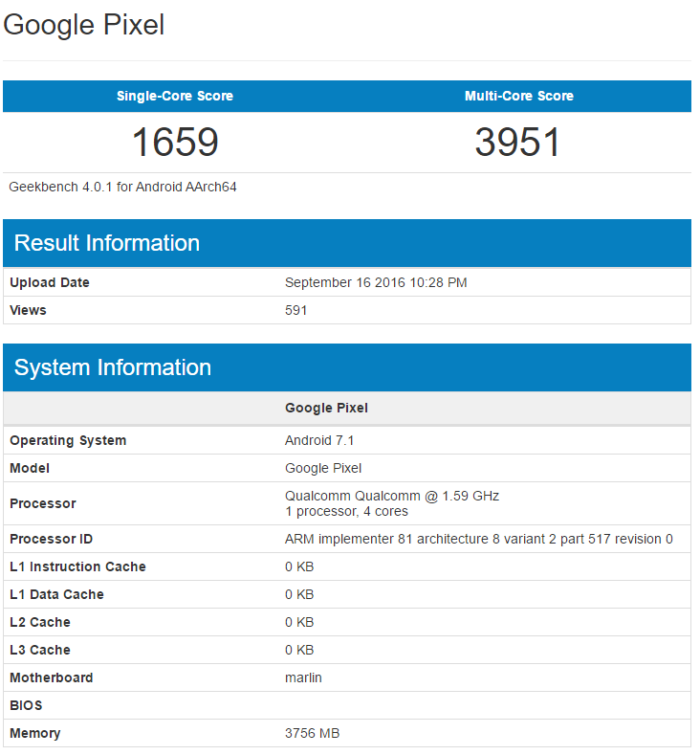
Task: Click the Operating System label
Action: point(68,440)
